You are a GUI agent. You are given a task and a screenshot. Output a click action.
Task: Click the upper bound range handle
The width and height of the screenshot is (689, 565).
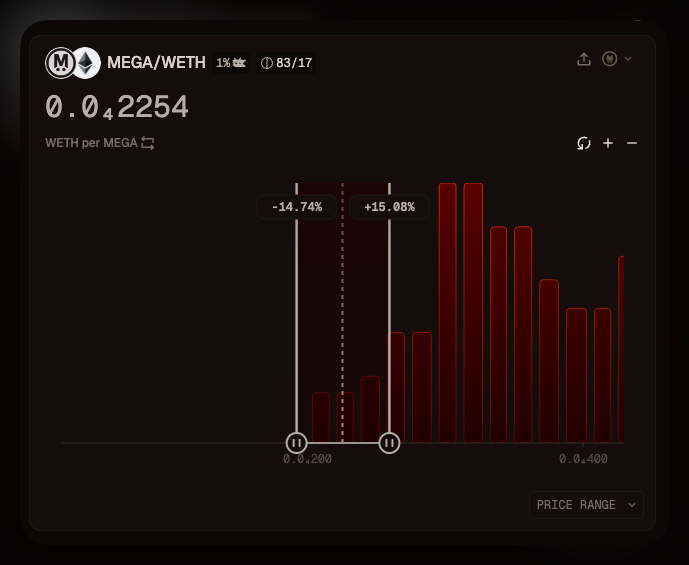389,443
